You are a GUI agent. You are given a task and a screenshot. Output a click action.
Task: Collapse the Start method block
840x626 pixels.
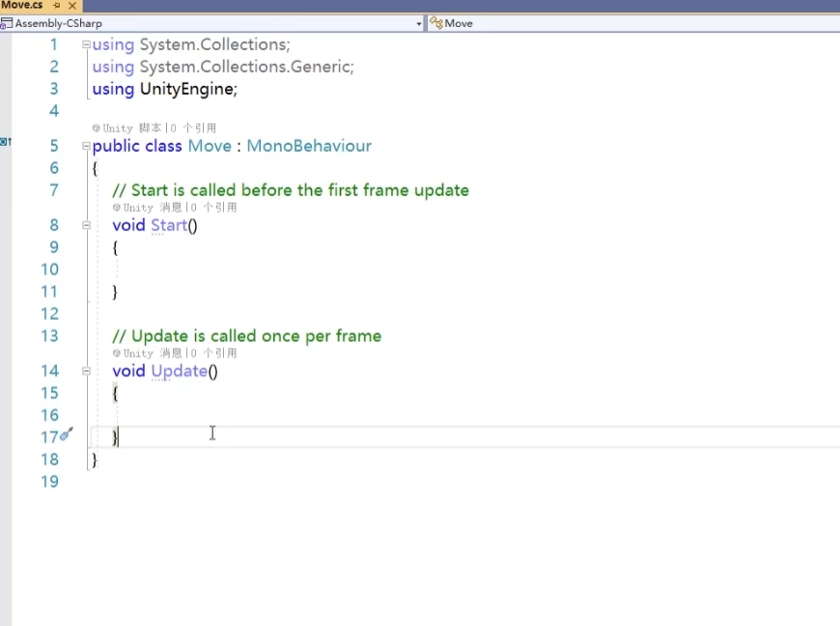point(86,225)
